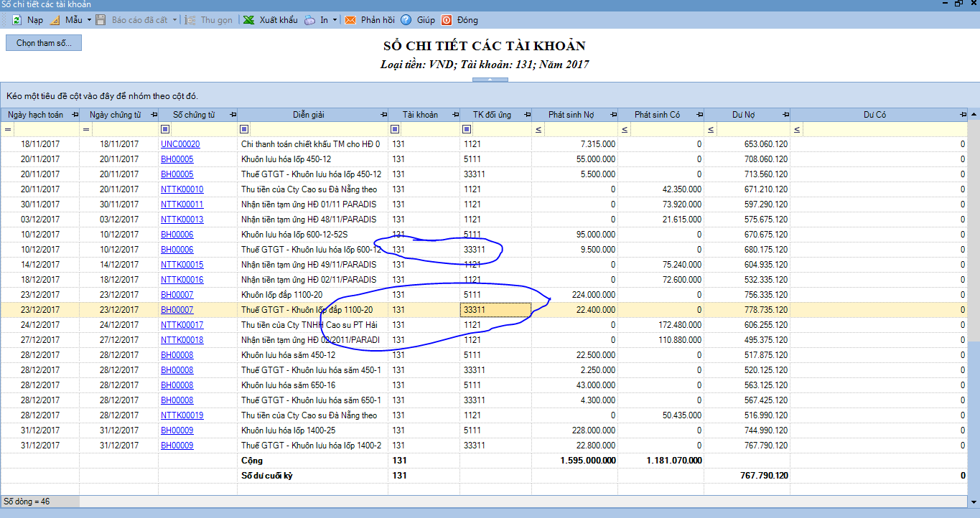Click the Chọn tham số... button

pyautogui.click(x=44, y=43)
